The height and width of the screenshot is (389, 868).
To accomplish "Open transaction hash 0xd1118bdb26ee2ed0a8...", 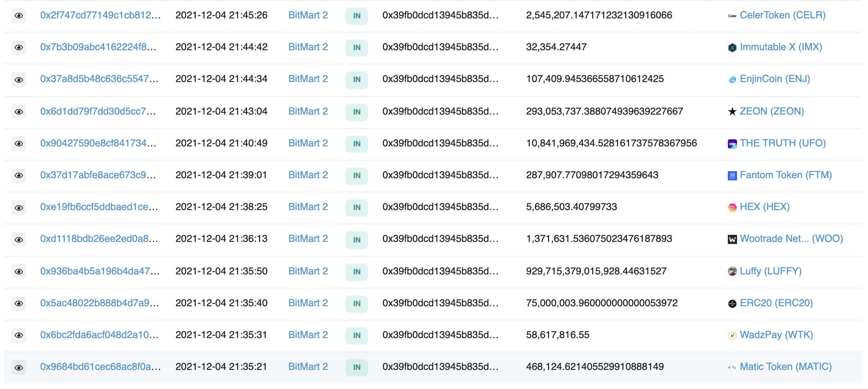I will [99, 239].
